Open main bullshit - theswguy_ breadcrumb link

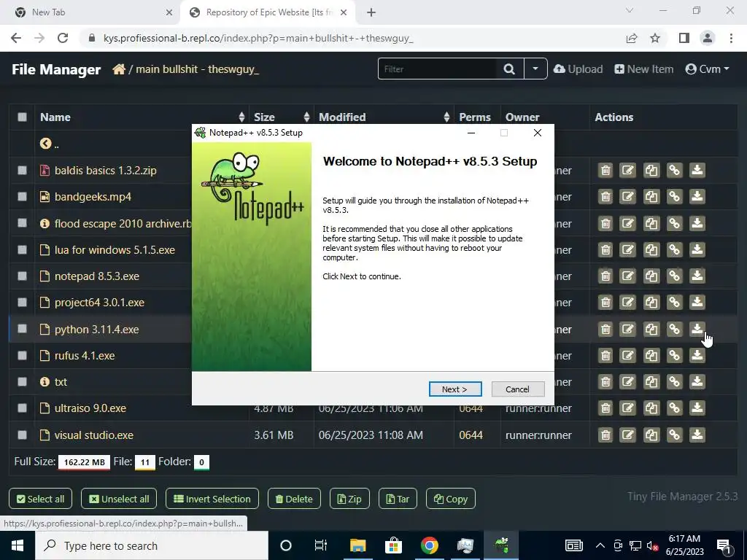point(197,69)
